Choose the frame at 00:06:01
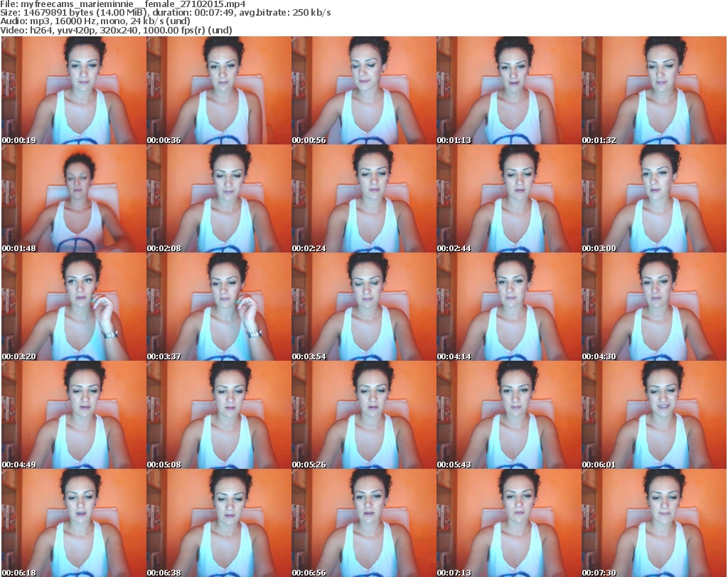The height and width of the screenshot is (577, 728). click(x=654, y=415)
